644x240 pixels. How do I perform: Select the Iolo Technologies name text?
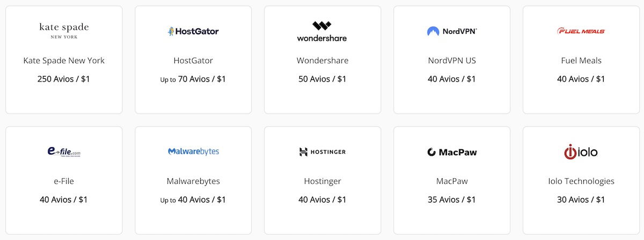(581, 181)
